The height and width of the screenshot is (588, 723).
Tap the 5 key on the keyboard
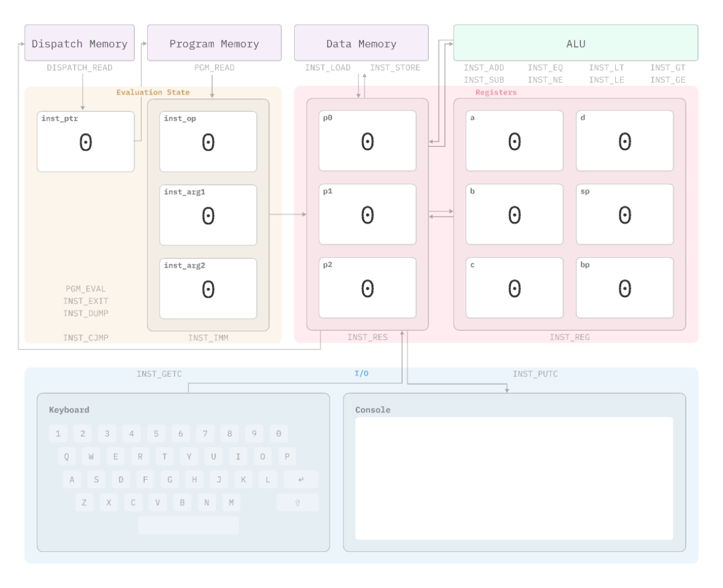point(156,433)
